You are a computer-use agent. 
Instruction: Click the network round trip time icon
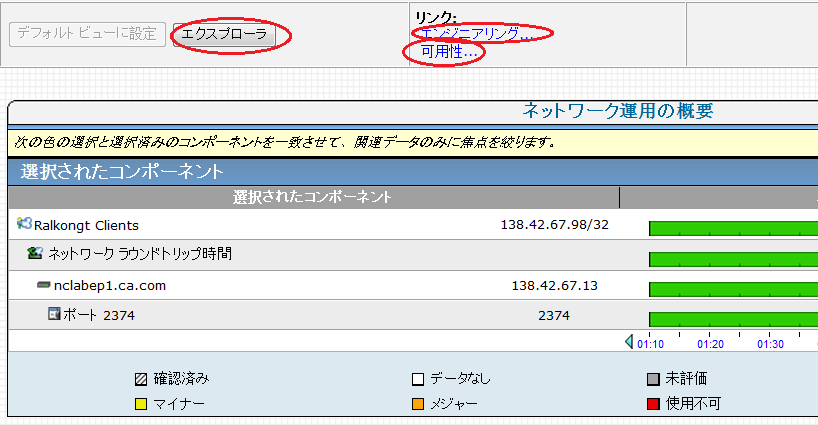(x=35, y=253)
